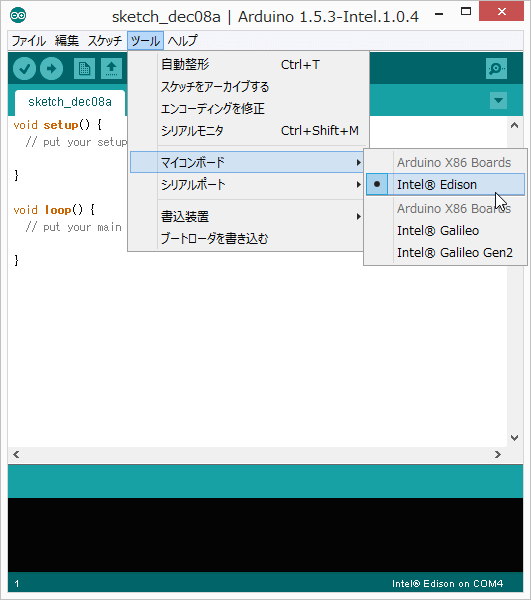Click the horizontal scroll right arrow

click(497, 455)
